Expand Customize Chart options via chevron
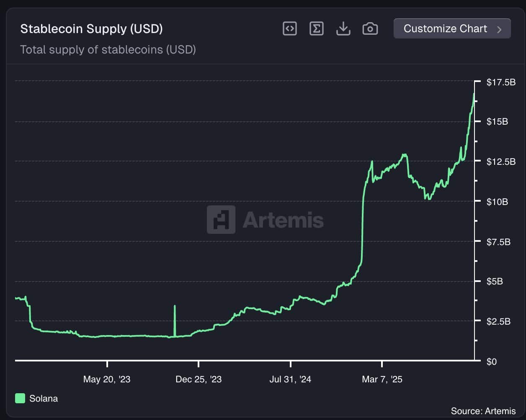This screenshot has width=526, height=420. pyautogui.click(x=499, y=28)
